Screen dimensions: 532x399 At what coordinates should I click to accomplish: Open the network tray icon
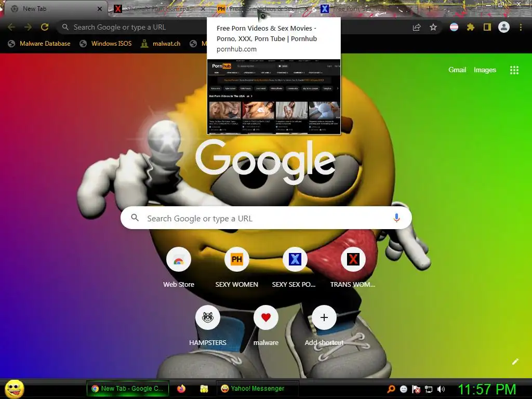tap(429, 389)
